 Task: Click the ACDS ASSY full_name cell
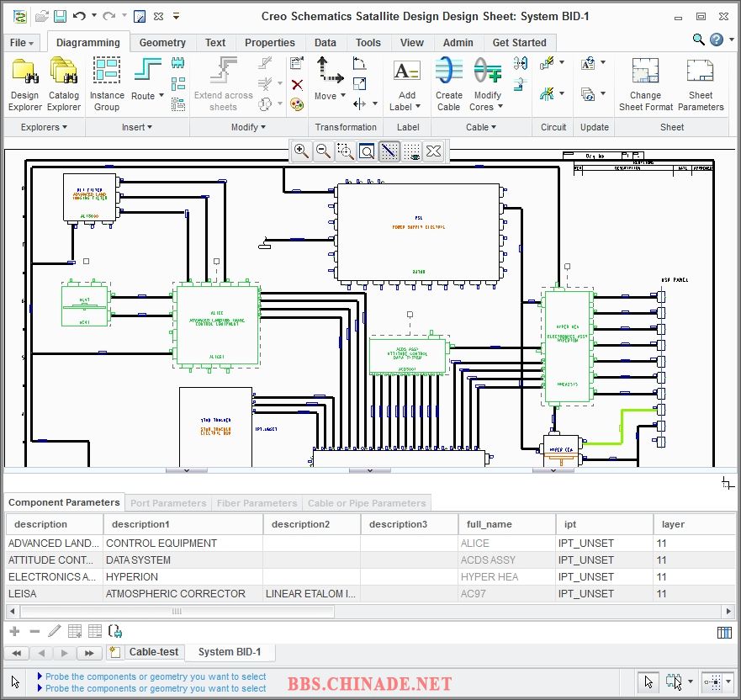pyautogui.click(x=506, y=560)
